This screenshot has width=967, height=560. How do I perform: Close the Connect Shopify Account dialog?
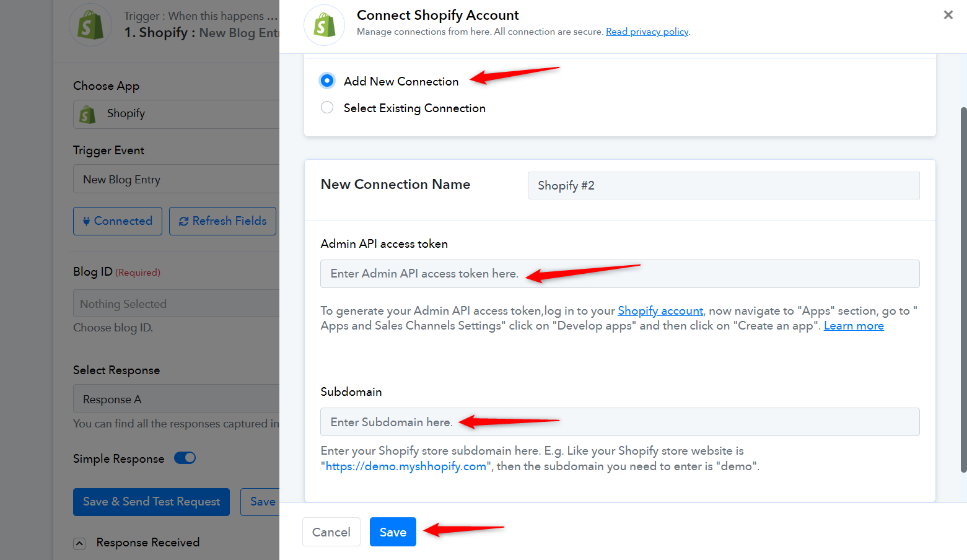tap(948, 15)
